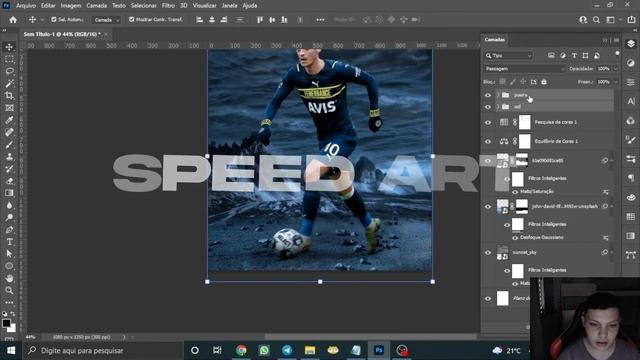The image size is (640, 360).
Task: Select the Zoom tool
Action: pos(9,291)
